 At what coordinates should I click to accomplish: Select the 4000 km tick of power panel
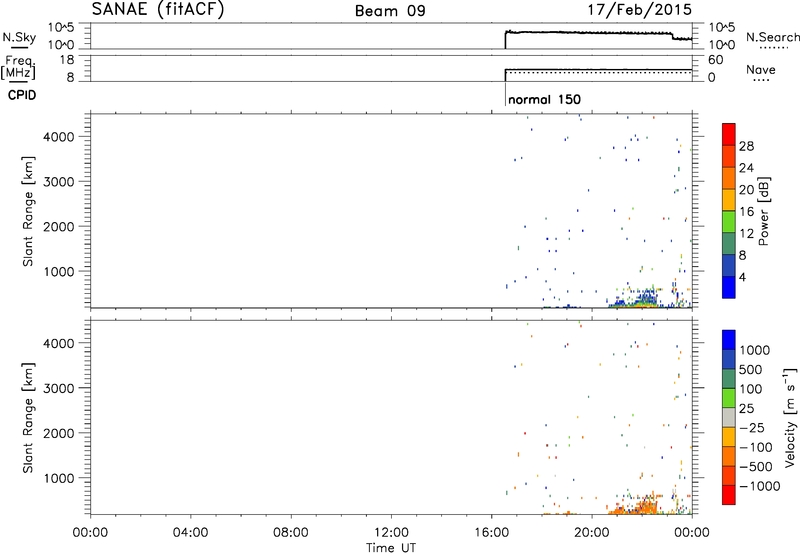[x=59, y=137]
